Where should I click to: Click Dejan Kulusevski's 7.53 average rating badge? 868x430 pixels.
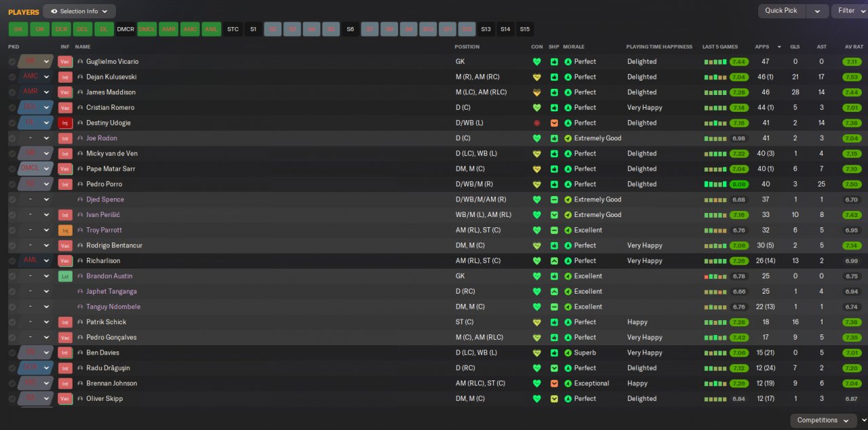tap(852, 77)
